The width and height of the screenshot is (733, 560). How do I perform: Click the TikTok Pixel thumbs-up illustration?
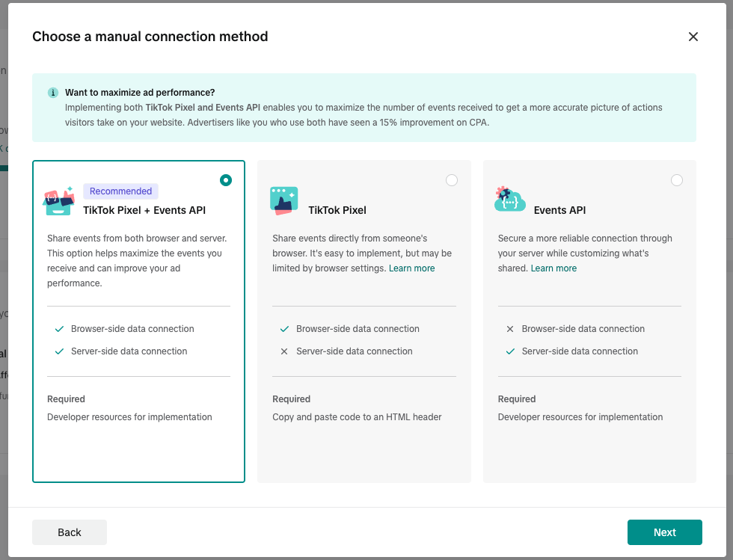pyautogui.click(x=283, y=201)
